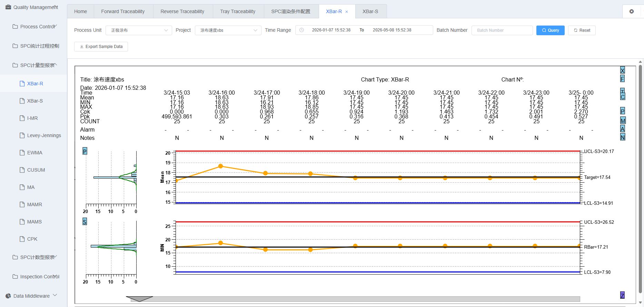This screenshot has width=644, height=307.
Task: Close the XBar-R tab with its x icon
Action: coord(347,12)
